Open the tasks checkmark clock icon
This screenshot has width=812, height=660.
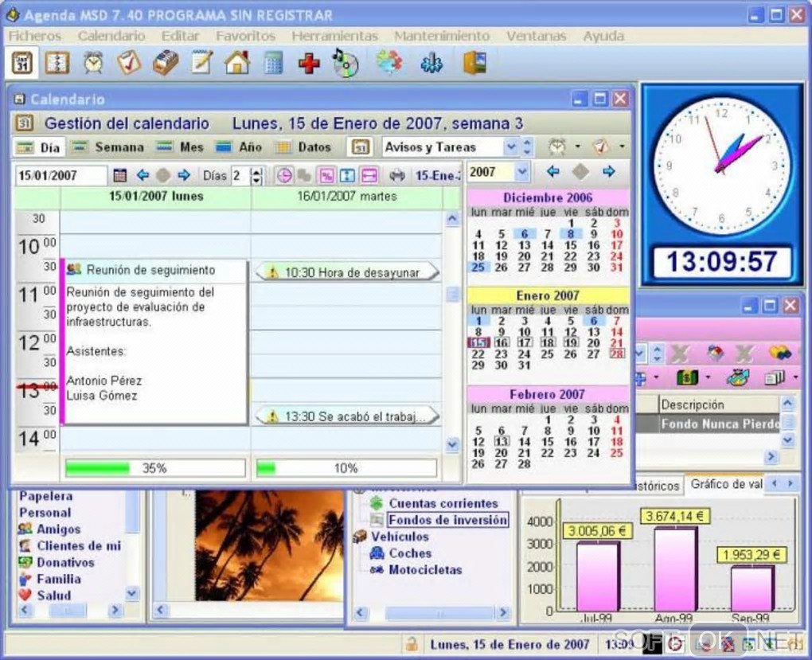[x=129, y=63]
